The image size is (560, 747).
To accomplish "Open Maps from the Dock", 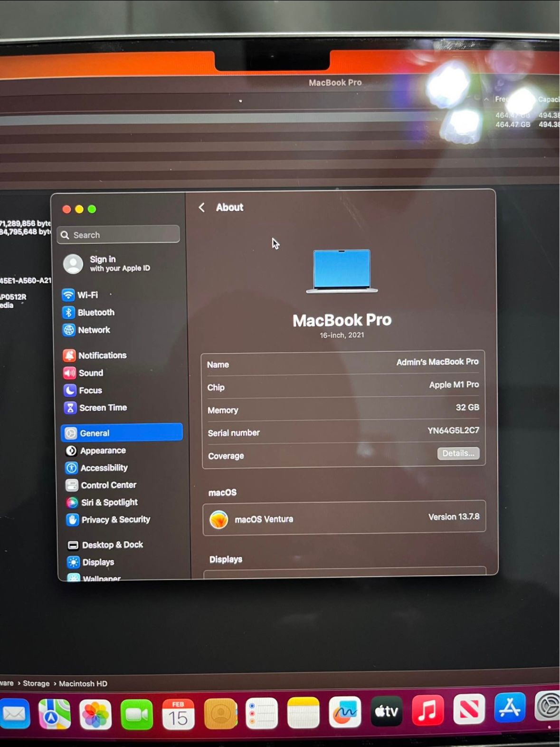I will pyautogui.click(x=54, y=714).
